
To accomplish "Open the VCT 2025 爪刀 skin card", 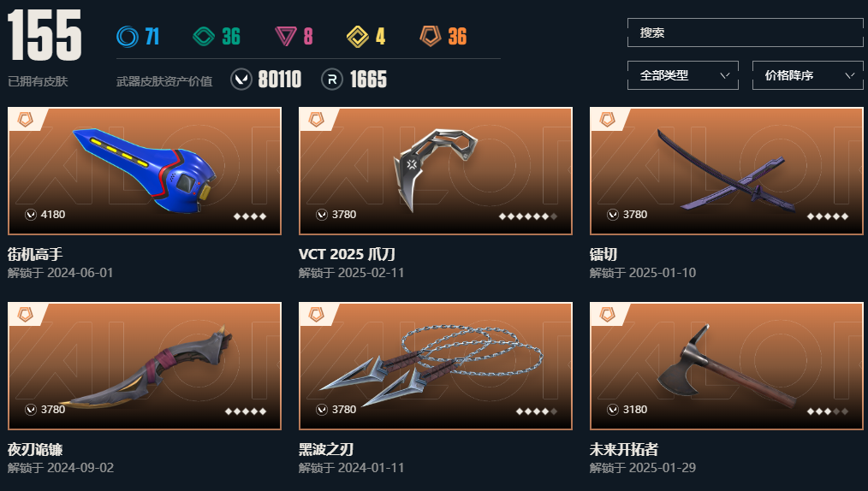I will tap(436, 171).
